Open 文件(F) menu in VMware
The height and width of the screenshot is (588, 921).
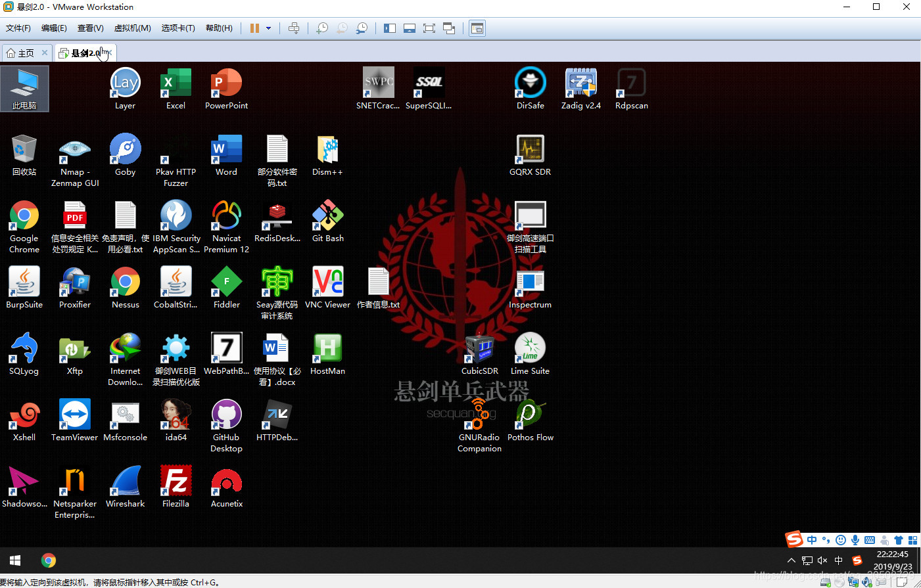click(18, 28)
